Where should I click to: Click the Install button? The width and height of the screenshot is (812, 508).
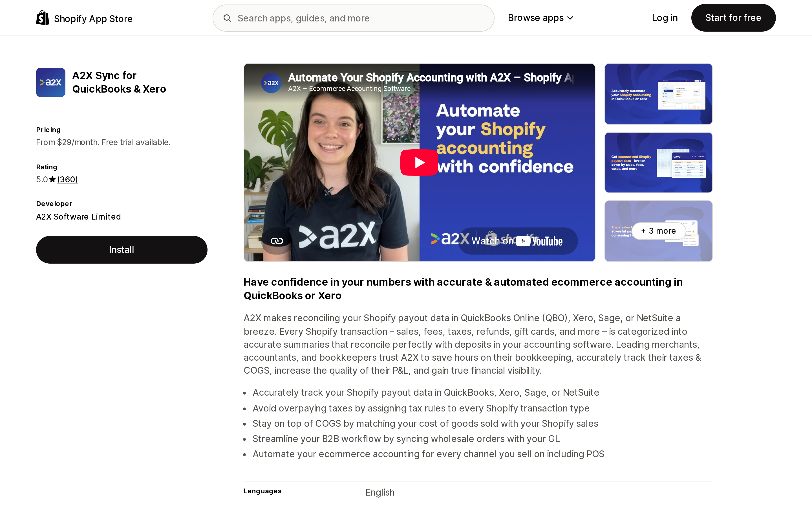(122, 250)
